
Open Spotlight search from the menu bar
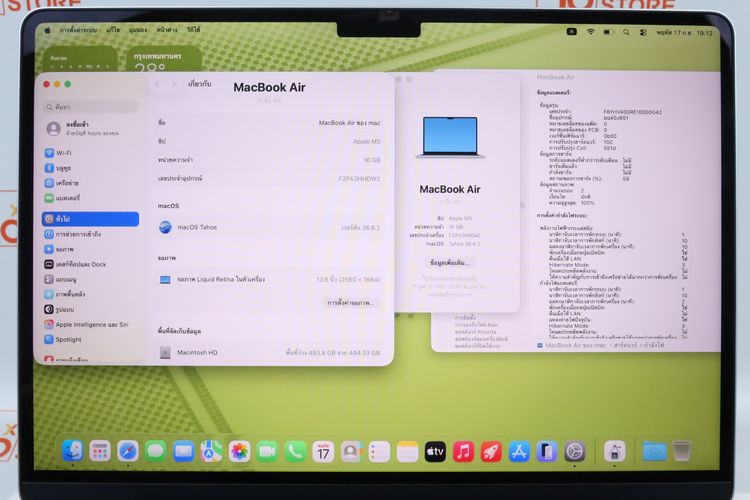tap(626, 32)
